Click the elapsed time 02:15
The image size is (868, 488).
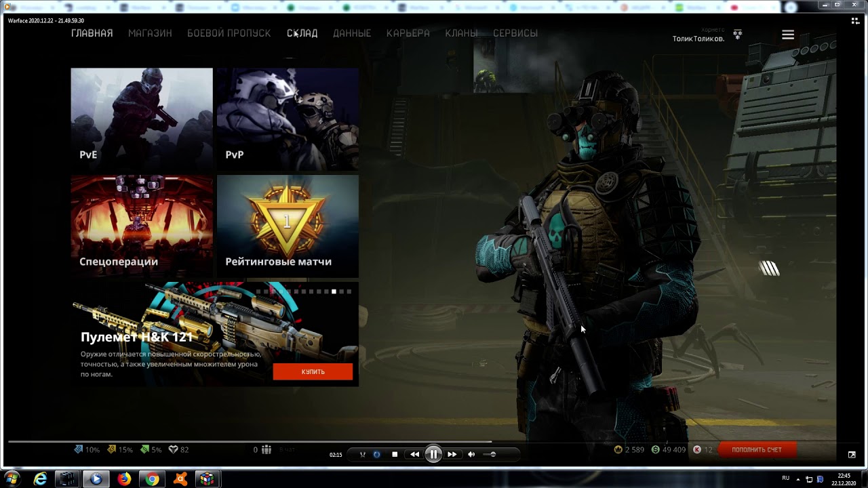point(336,455)
